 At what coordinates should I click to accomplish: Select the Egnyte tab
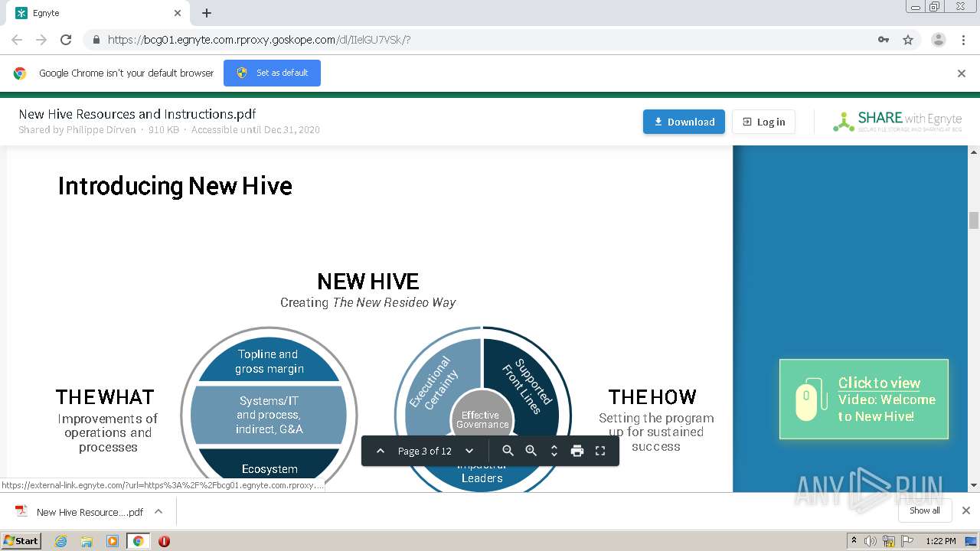pos(98,13)
